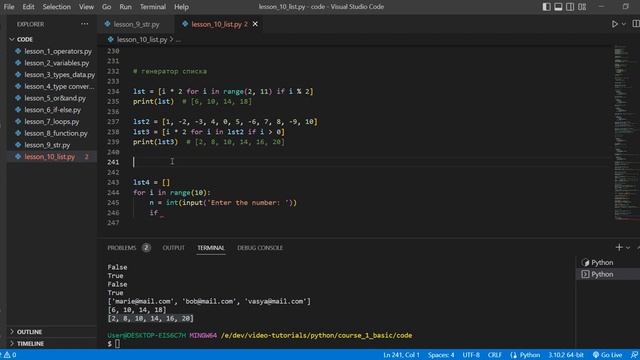
Task: Open lesson_6_if-else.py in explorer
Action: tap(52, 110)
